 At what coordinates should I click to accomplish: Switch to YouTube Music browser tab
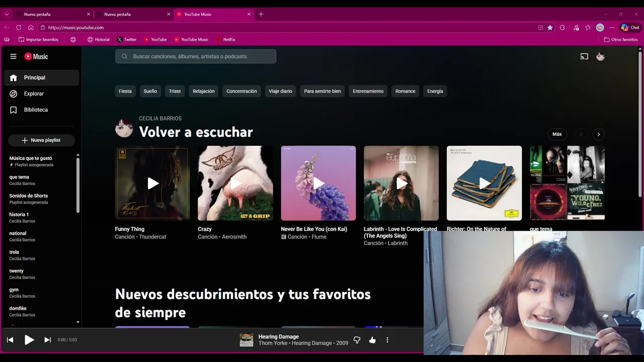tap(214, 14)
